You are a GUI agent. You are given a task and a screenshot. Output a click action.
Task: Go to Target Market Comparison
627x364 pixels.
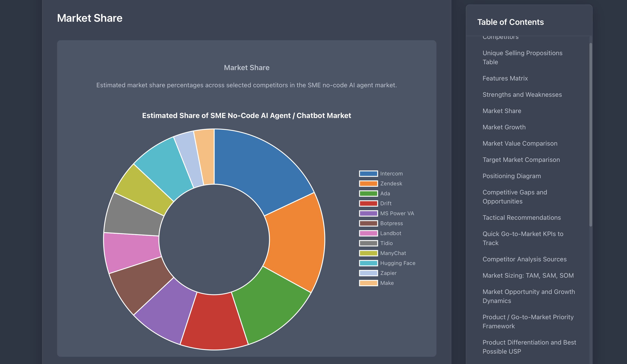[x=521, y=160]
